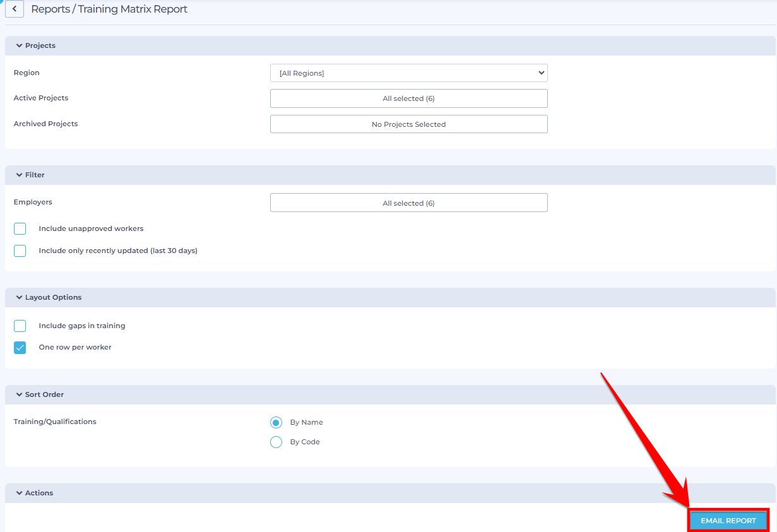Open the Employers selector
The height and width of the screenshot is (532, 777).
pyautogui.click(x=408, y=203)
